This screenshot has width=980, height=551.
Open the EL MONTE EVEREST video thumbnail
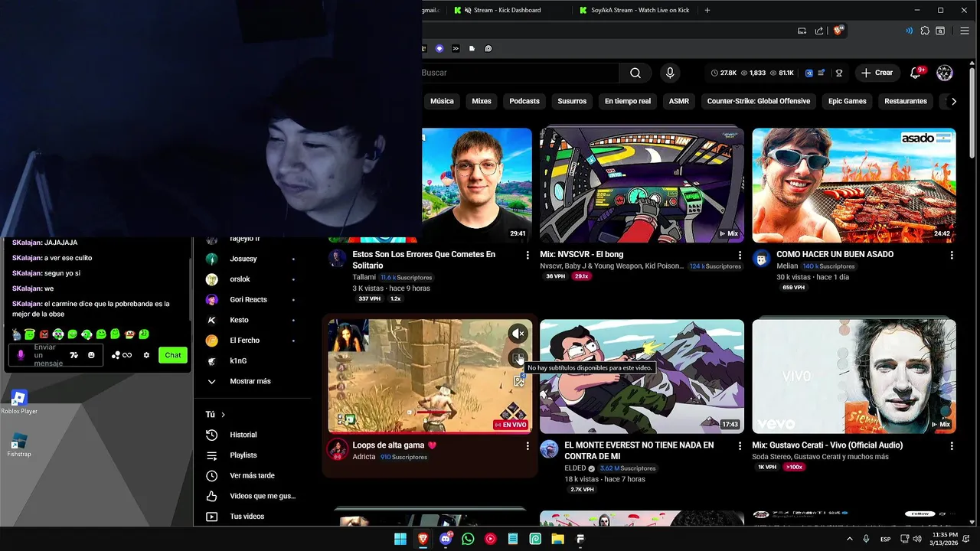pyautogui.click(x=642, y=377)
